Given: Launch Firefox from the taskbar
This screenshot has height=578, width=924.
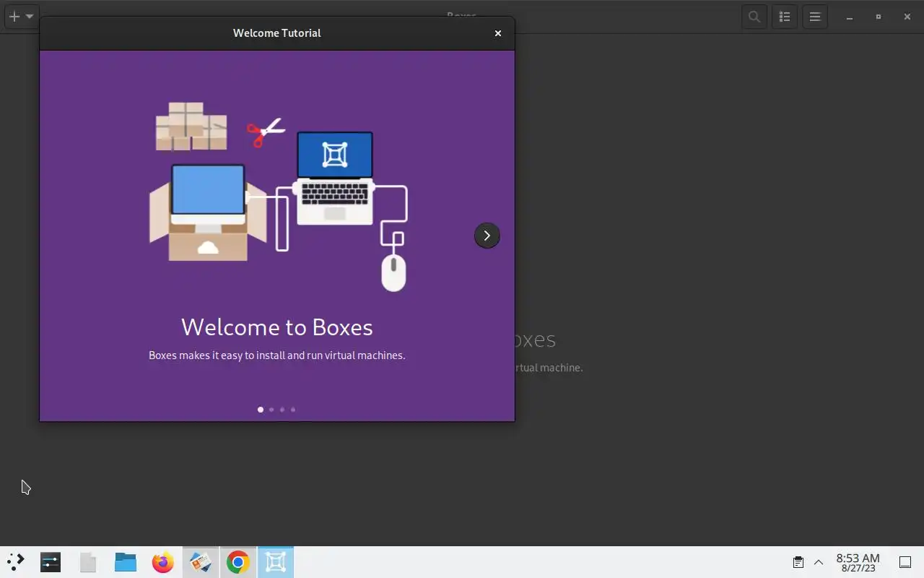Looking at the screenshot, I should click(163, 562).
